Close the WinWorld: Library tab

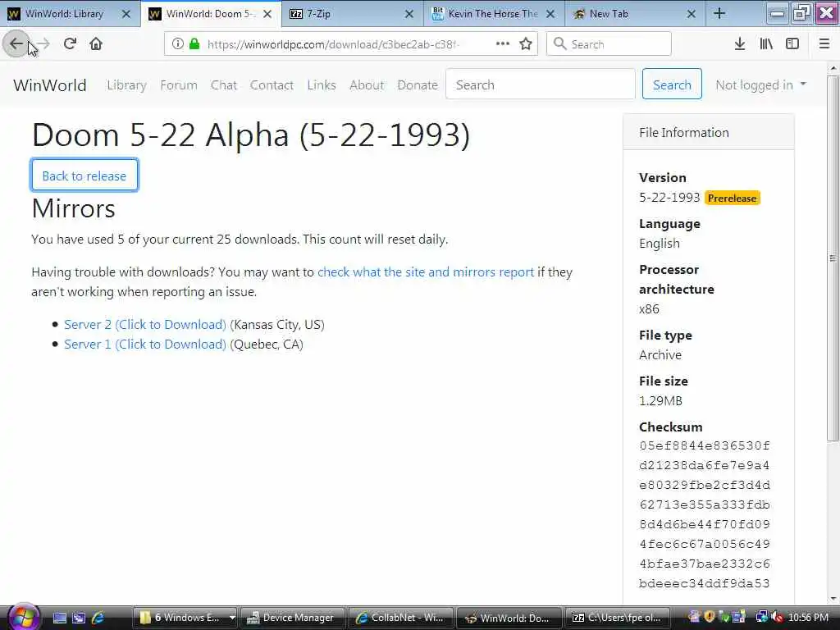[126, 15]
